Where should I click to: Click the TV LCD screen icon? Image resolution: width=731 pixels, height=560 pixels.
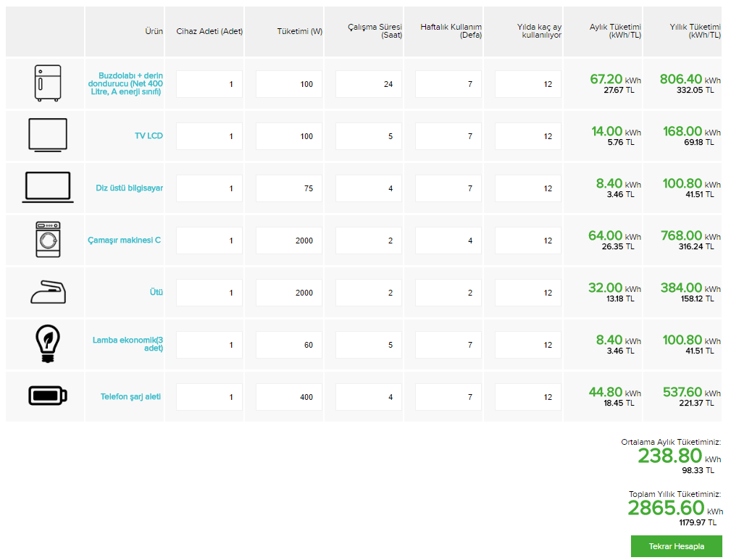[48, 135]
